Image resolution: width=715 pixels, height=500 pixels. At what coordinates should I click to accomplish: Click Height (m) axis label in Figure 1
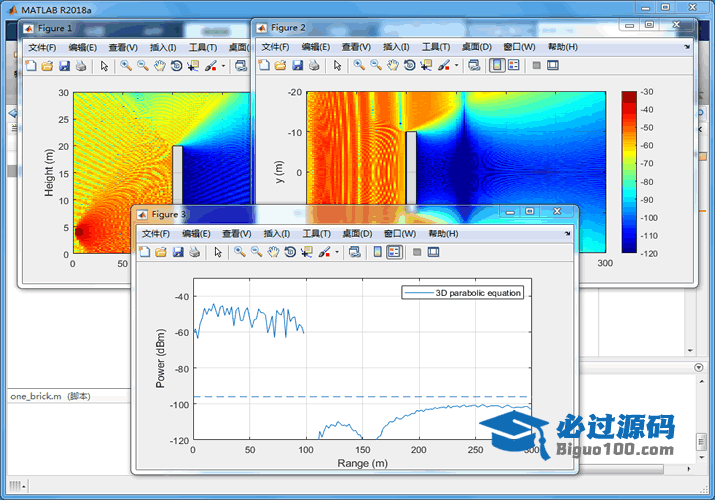click(49, 173)
